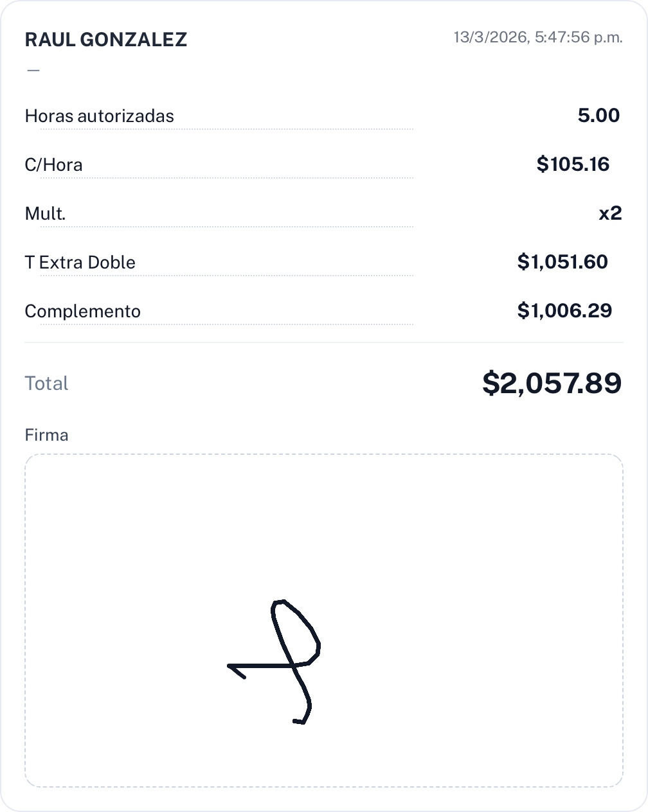Select the Mult. row label
Screen dimensions: 648x812
pyautogui.click(x=45, y=214)
